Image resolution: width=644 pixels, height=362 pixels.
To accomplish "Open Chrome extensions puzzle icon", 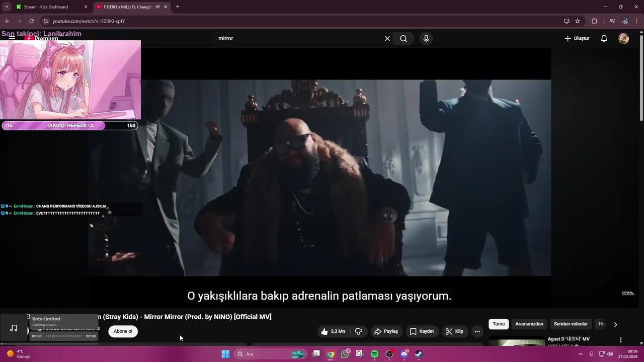I will pyautogui.click(x=595, y=21).
